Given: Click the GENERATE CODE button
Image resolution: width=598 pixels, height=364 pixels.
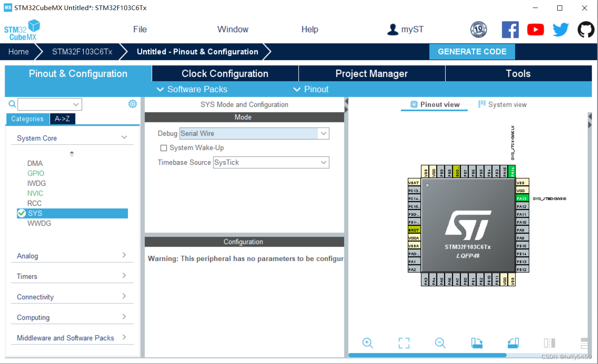Looking at the screenshot, I should coord(472,52).
